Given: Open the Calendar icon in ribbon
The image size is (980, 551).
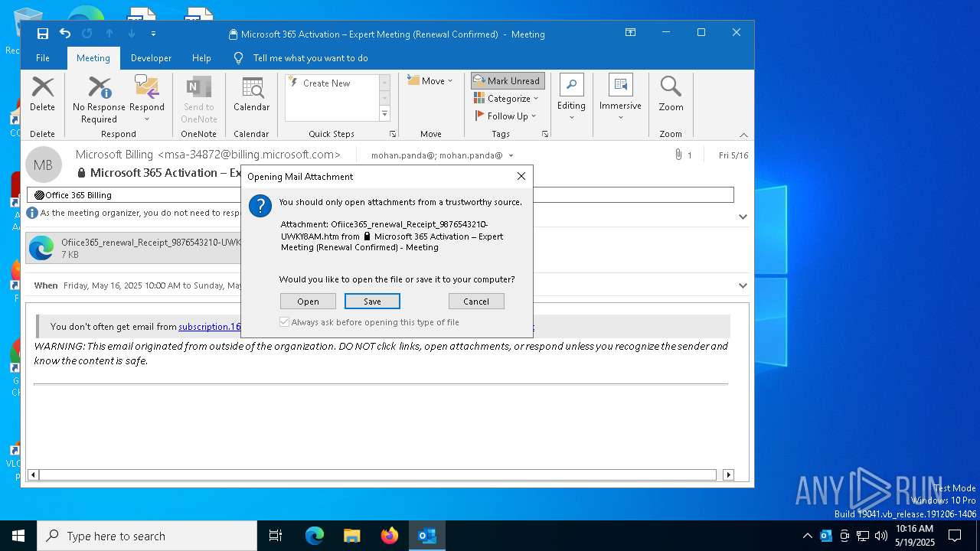Looking at the screenshot, I should [x=251, y=94].
